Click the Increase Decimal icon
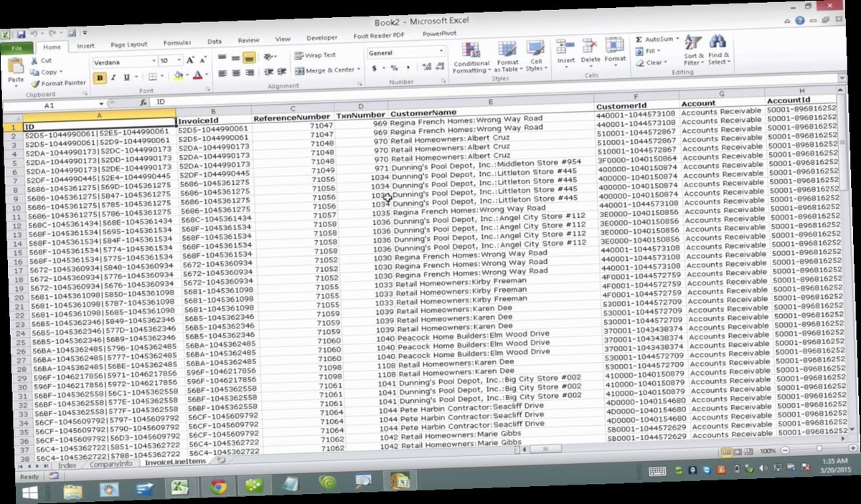 tap(425, 67)
